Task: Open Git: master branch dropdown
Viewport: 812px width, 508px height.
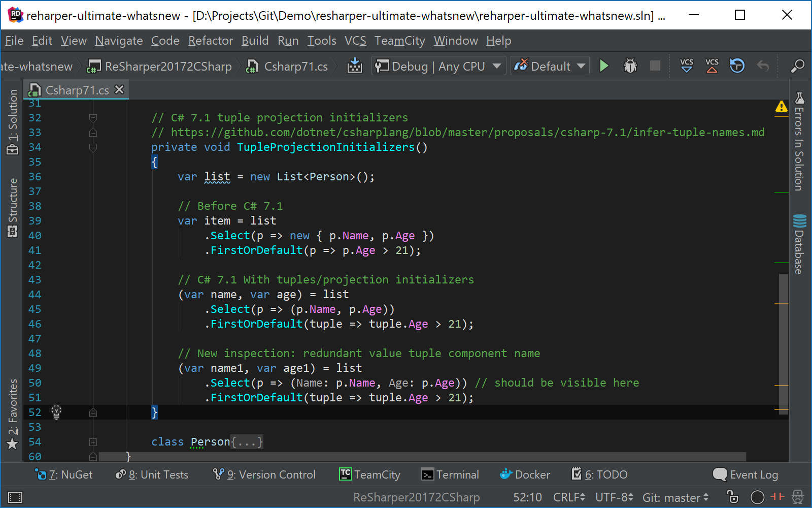Action: click(675, 497)
